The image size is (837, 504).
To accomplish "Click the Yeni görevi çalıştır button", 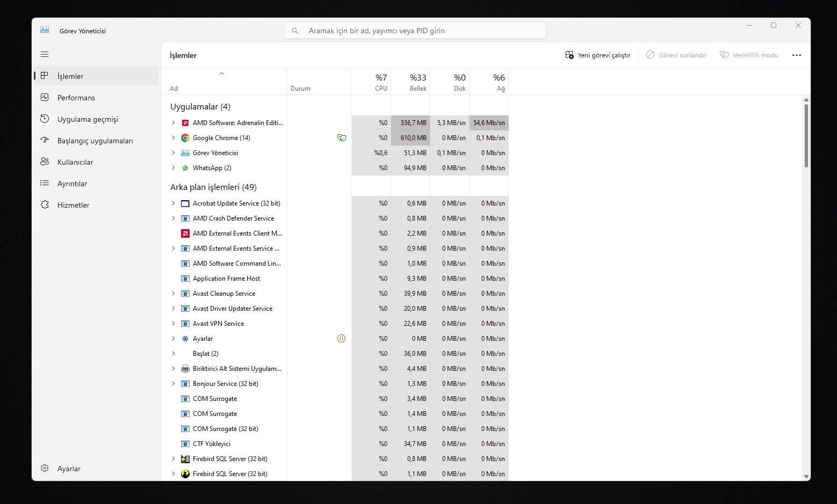I will [x=598, y=55].
